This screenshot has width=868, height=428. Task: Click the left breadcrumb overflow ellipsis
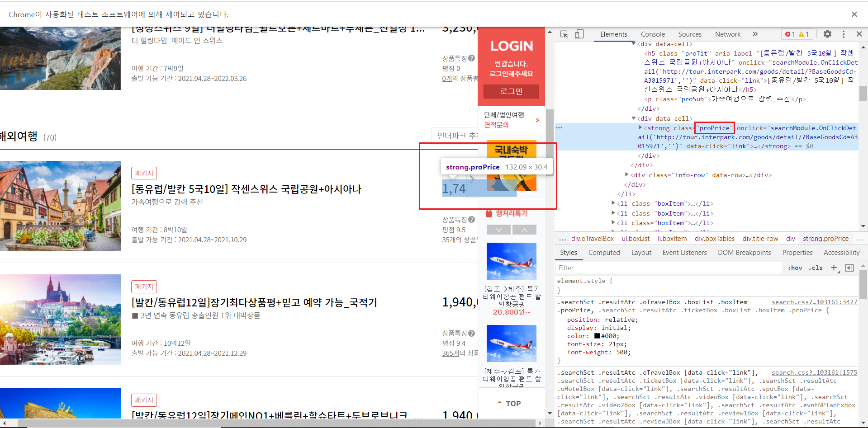[x=562, y=239]
